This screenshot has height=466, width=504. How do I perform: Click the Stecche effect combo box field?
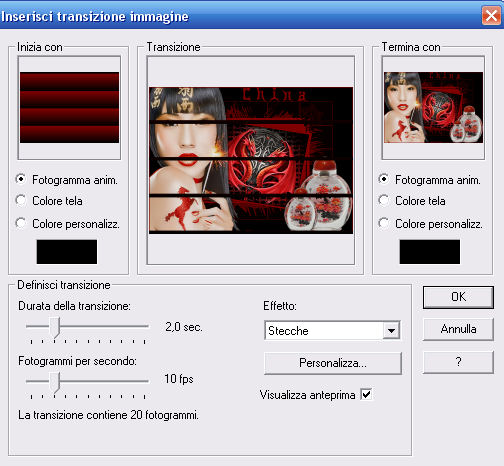pyautogui.click(x=332, y=330)
